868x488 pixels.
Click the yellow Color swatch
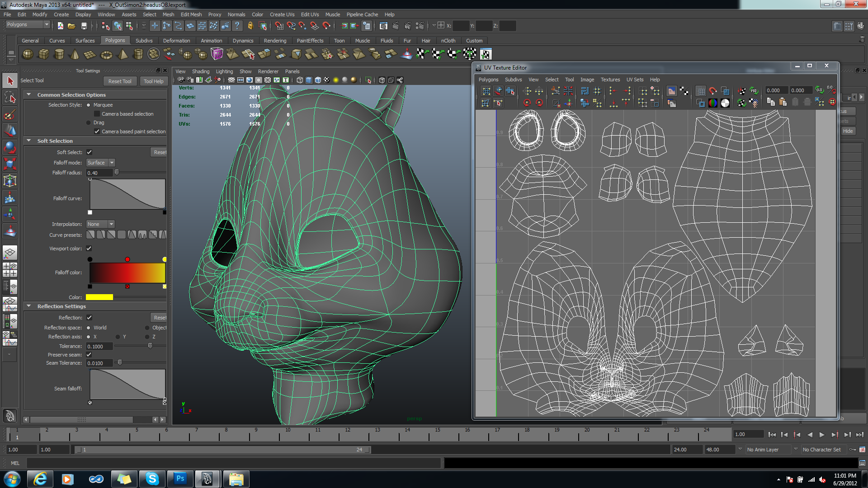pyautogui.click(x=99, y=297)
